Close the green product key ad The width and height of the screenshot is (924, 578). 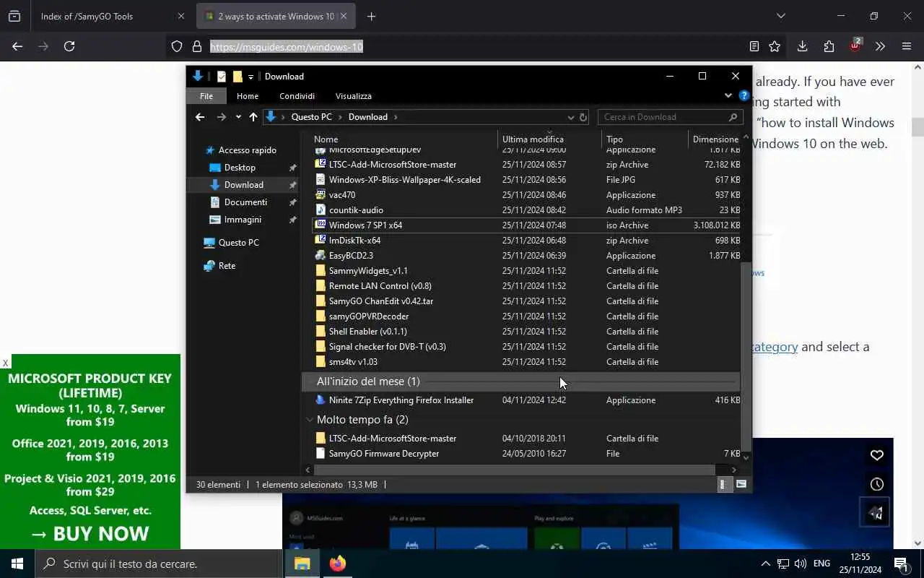click(x=5, y=363)
